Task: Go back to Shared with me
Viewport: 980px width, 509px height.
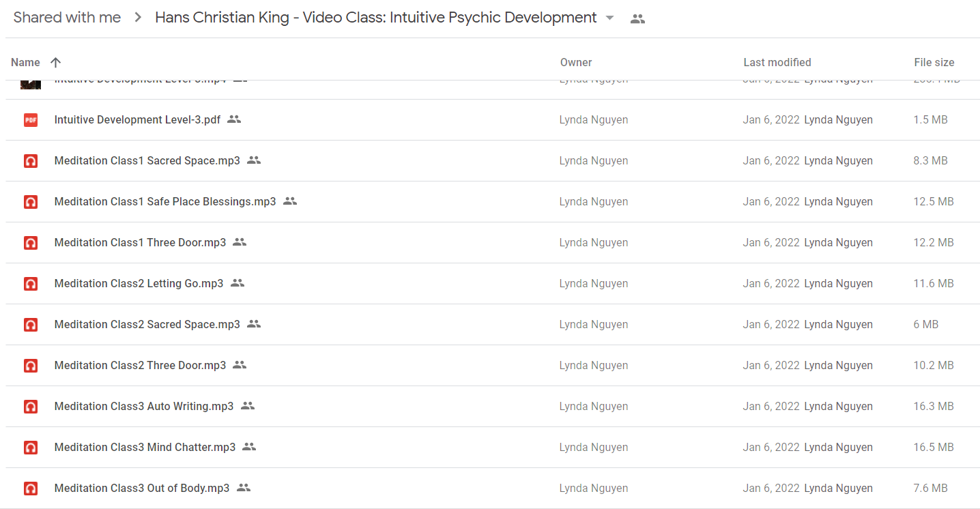Action: [67, 18]
